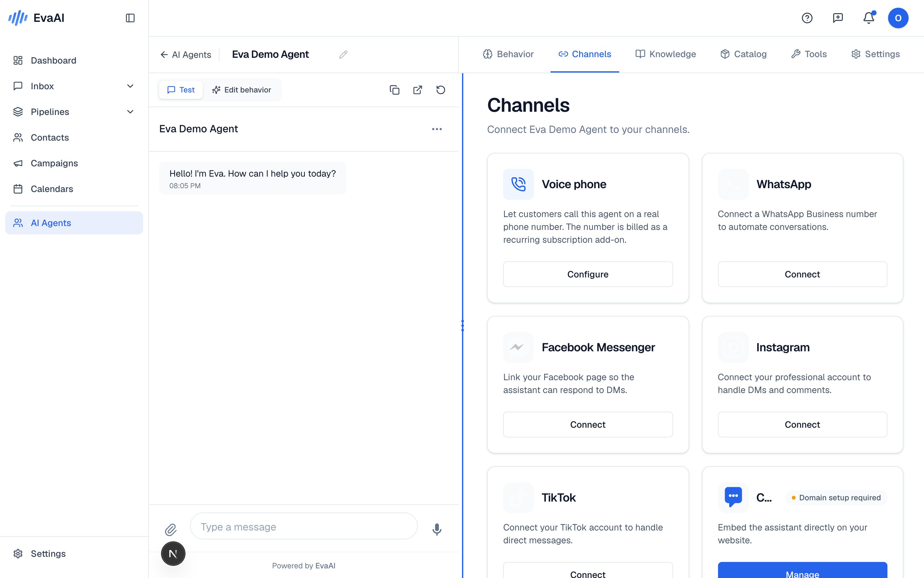Screen dimensions: 924x578
Task: Select AI Agents in sidebar
Action: [x=74, y=223]
